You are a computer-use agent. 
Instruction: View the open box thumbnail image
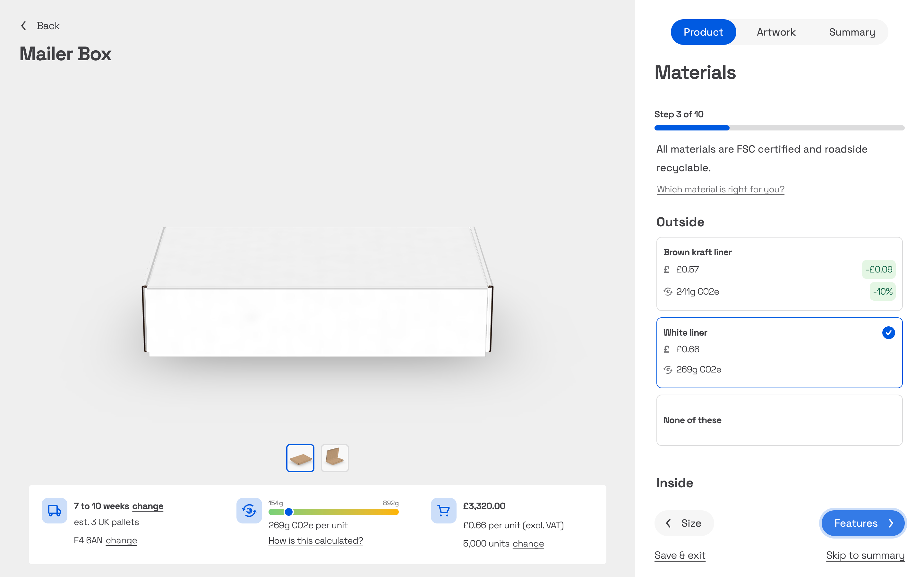335,457
